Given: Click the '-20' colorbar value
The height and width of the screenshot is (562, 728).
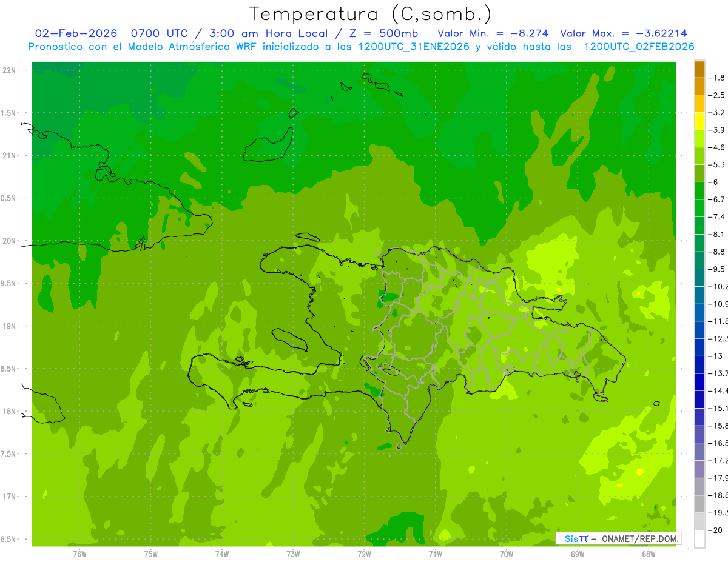Looking at the screenshot, I should [716, 530].
